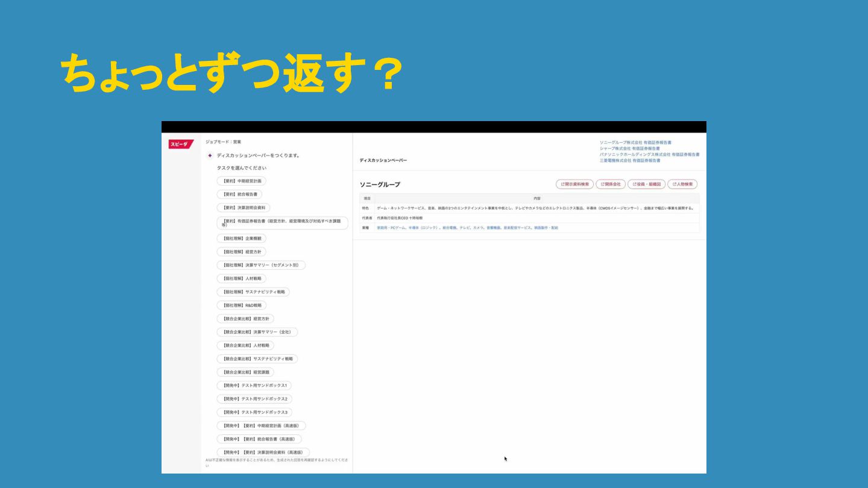This screenshot has width=868, height=488.
Task: Select 【開発中】【要約】統合報告書（高速版）
Action: click(x=259, y=439)
